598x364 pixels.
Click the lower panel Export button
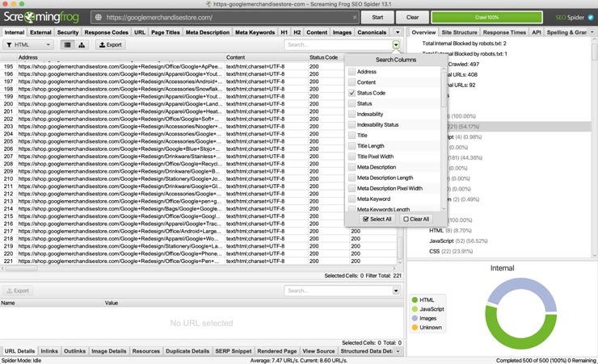click(18, 291)
